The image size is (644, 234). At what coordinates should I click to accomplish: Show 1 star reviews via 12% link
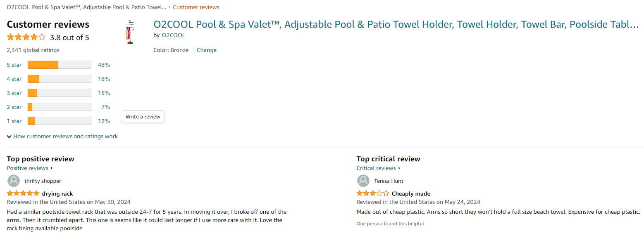[104, 121]
